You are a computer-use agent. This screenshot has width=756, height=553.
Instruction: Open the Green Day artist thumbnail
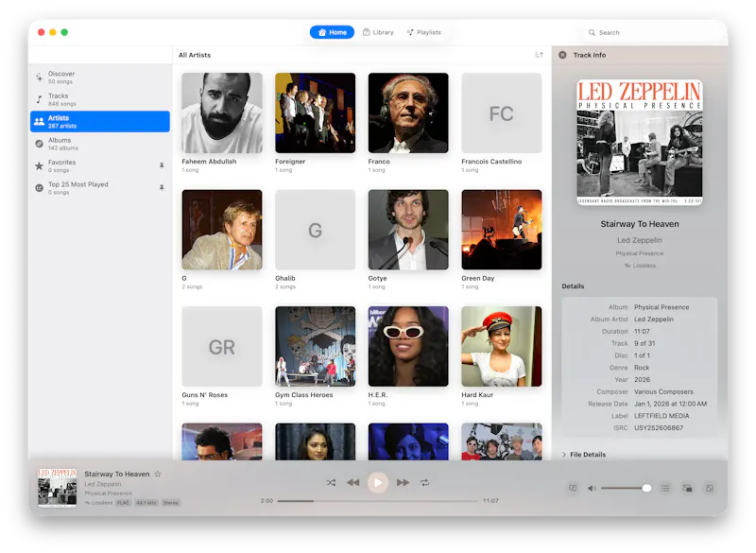[x=502, y=230]
